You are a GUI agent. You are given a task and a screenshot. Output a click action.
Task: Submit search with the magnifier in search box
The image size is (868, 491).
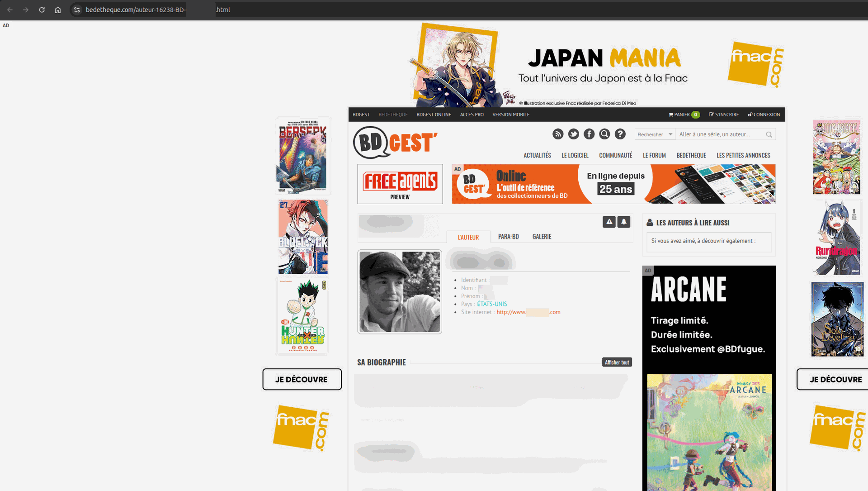coord(769,134)
